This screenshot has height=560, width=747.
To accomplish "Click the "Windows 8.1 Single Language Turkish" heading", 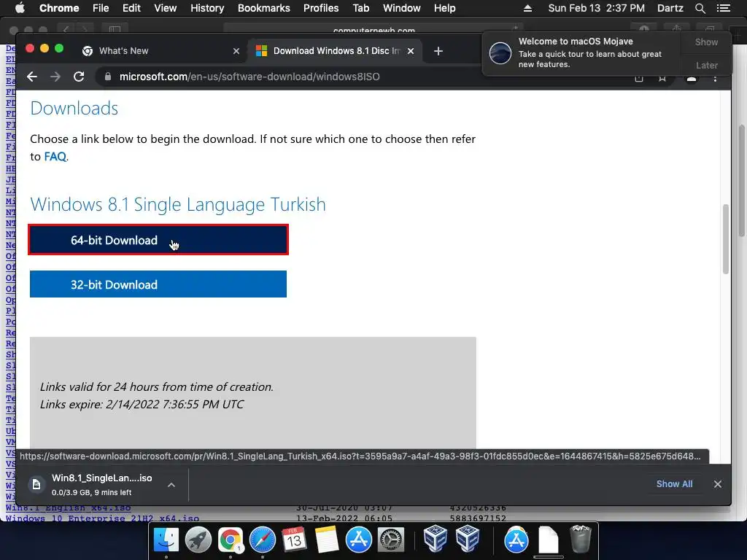I will (178, 204).
